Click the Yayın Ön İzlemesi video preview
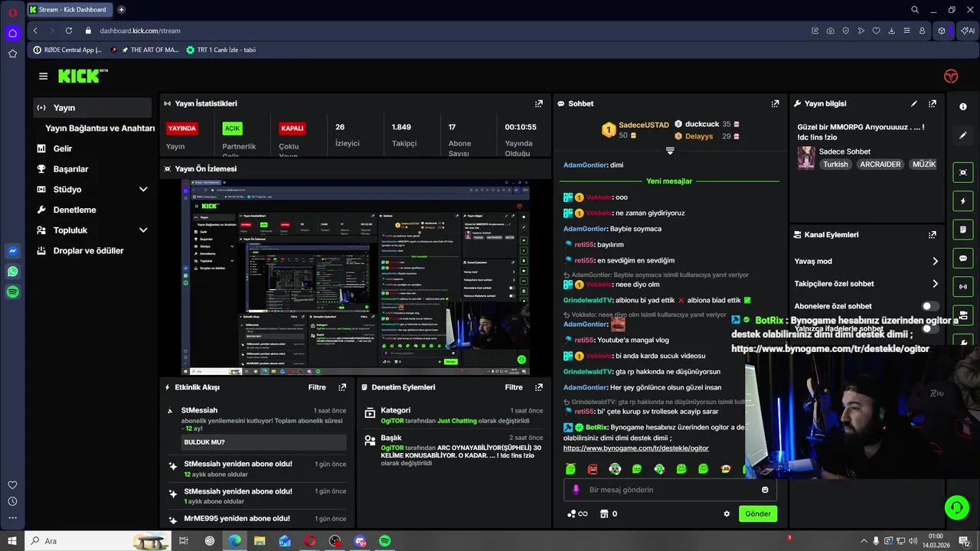Viewport: 980px width, 551px height. point(357,277)
